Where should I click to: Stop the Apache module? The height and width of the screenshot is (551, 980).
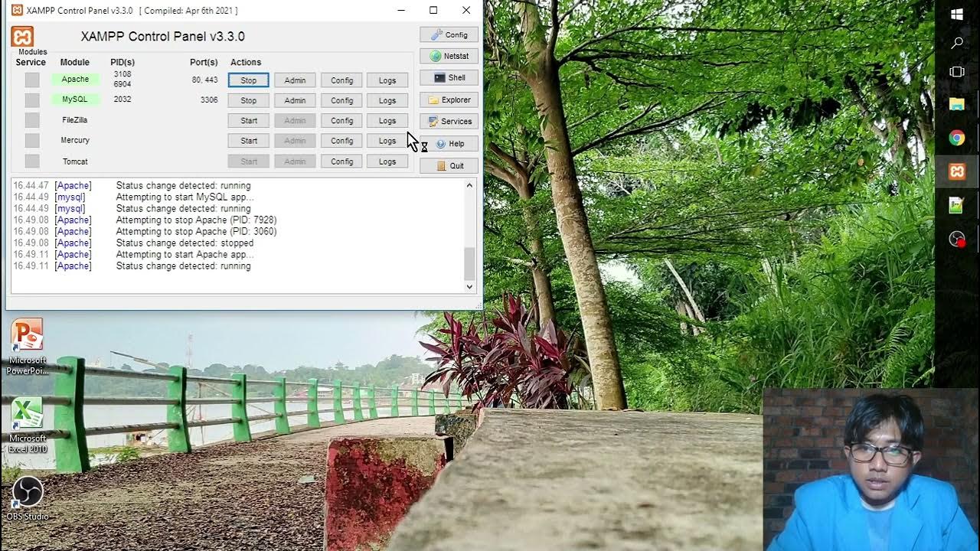click(249, 80)
